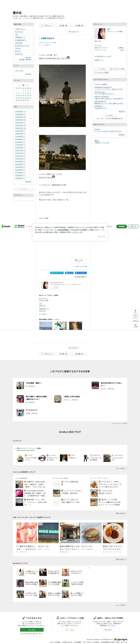The width and height of the screenshot is (140, 644).
Task: View the Han River picnic photo
Action: (x=62, y=152)
